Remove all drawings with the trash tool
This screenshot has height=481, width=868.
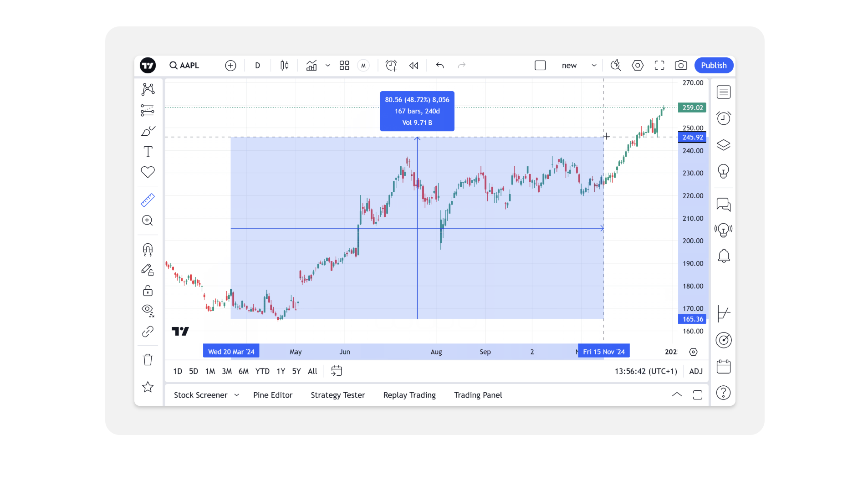click(x=148, y=359)
